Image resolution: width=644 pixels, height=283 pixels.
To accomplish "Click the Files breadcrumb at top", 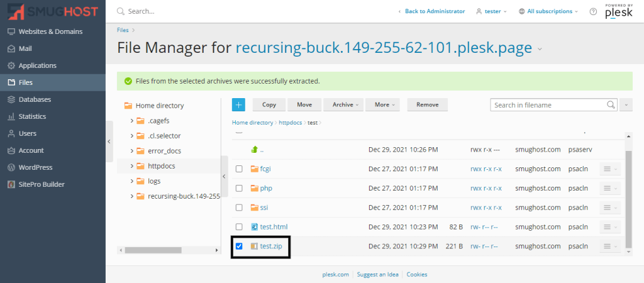I will tap(123, 30).
